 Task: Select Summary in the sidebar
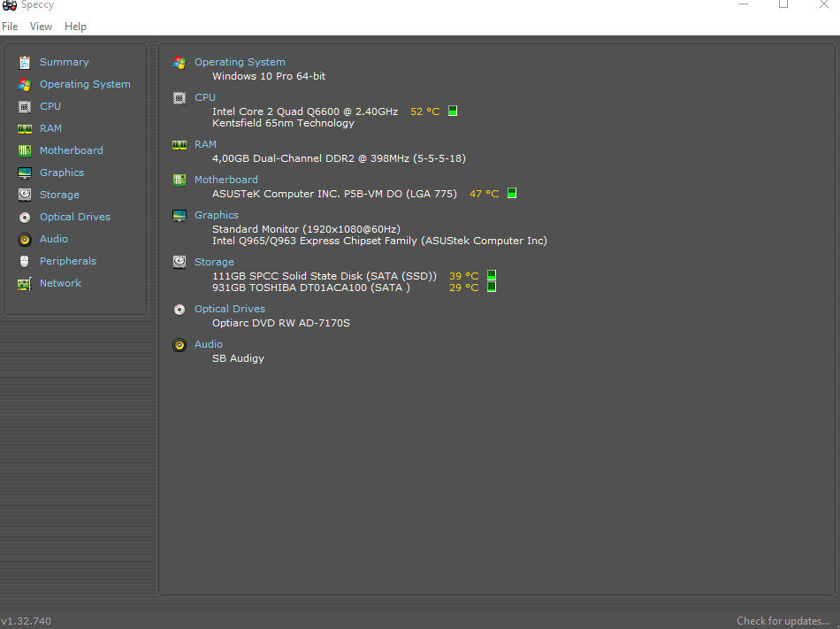(65, 62)
